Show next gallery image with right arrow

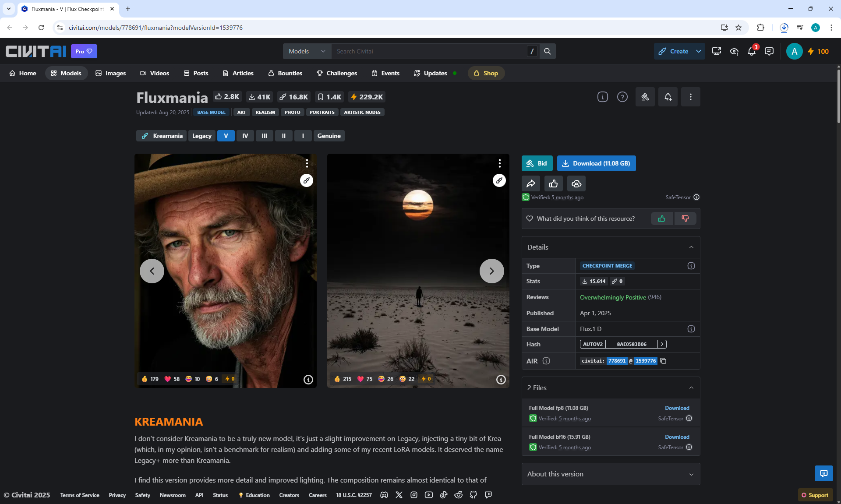(x=491, y=271)
